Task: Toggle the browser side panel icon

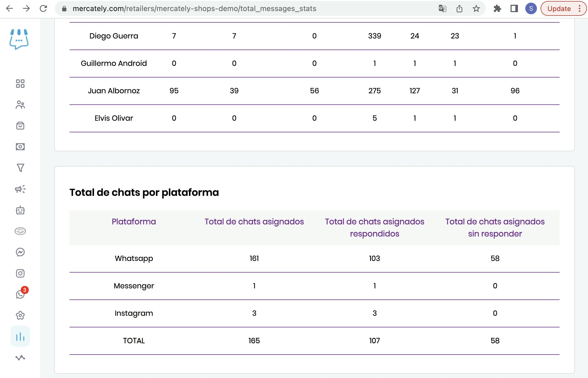Action: coord(514,8)
